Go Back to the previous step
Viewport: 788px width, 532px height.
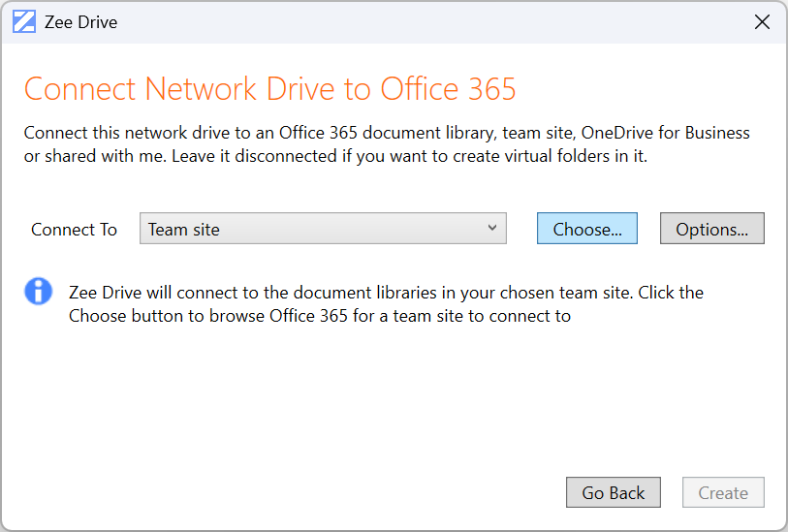click(613, 492)
